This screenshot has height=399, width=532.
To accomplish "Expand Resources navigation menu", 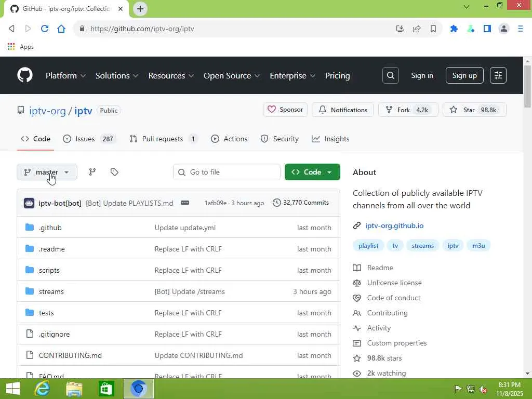I will pos(171,76).
